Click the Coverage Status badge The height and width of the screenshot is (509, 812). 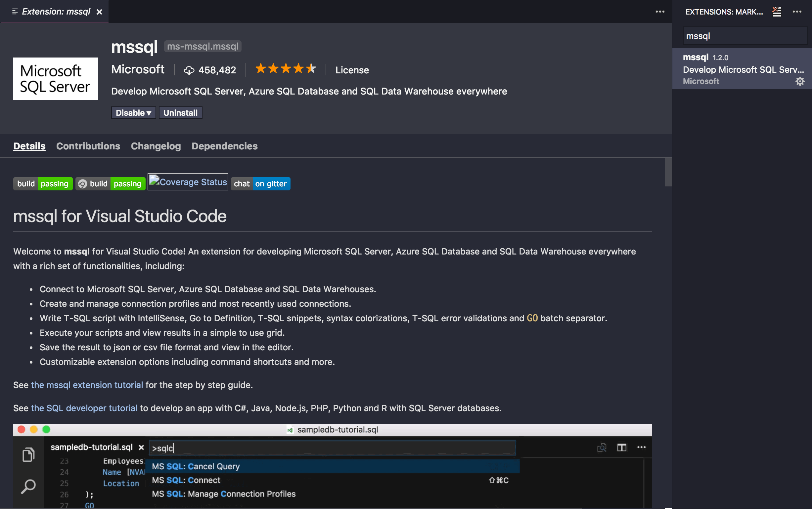point(188,182)
